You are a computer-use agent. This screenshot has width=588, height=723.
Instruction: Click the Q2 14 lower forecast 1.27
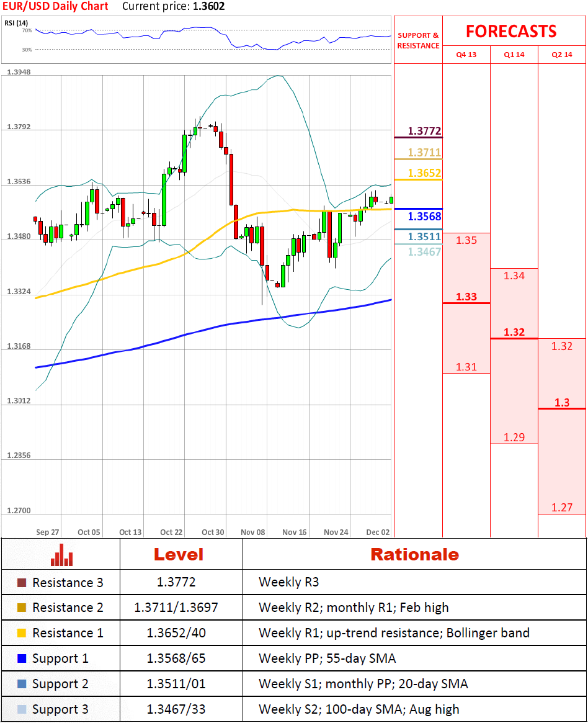coord(562,508)
